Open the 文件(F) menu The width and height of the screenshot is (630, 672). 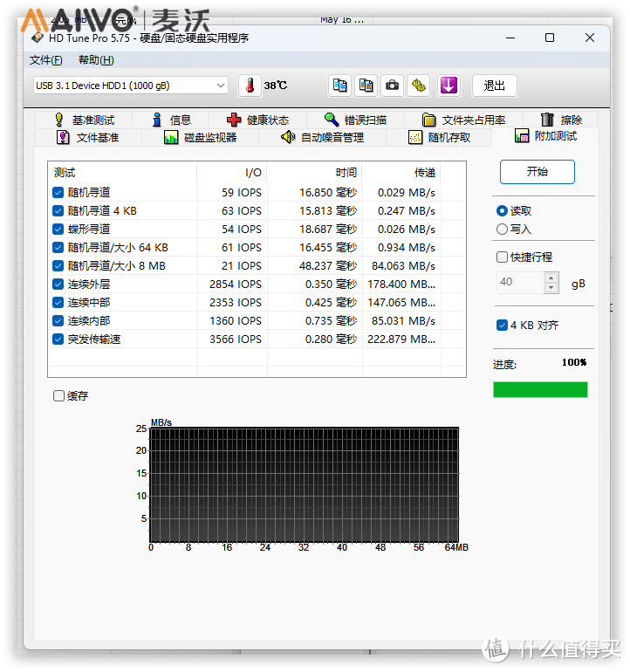coord(46,60)
